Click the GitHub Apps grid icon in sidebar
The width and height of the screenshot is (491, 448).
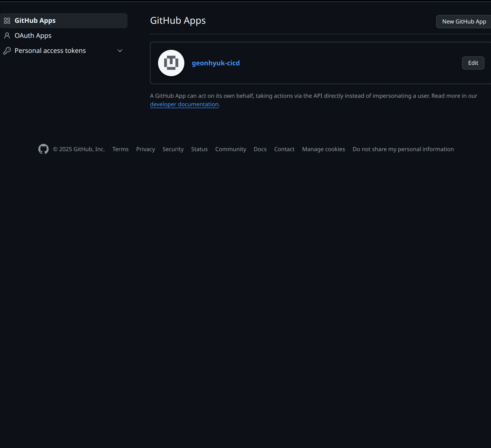7,21
